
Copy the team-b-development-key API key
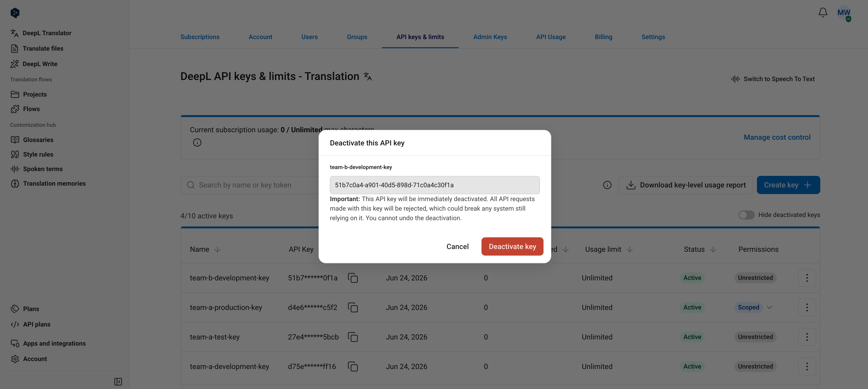tap(353, 278)
